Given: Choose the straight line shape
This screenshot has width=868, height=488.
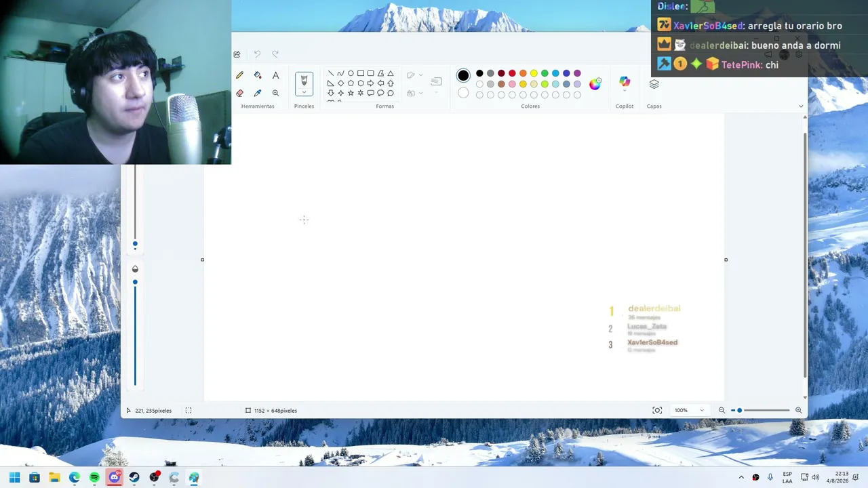Looking at the screenshot, I should point(330,73).
